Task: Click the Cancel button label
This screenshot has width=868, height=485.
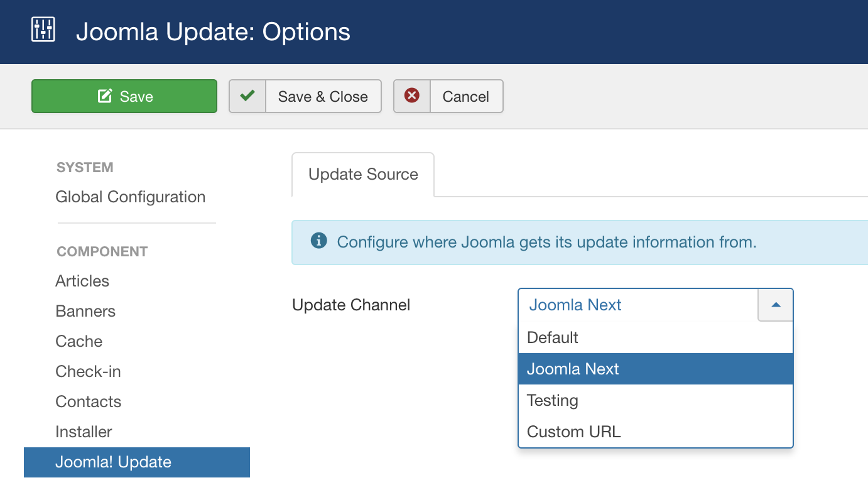Action: point(466,96)
